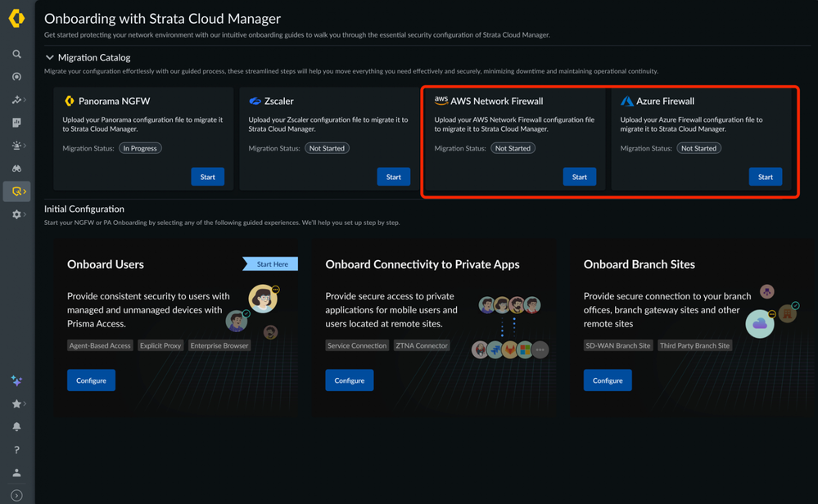This screenshot has width=818, height=504.
Task: Click the Initial Configuration heading
Action: 84,209
